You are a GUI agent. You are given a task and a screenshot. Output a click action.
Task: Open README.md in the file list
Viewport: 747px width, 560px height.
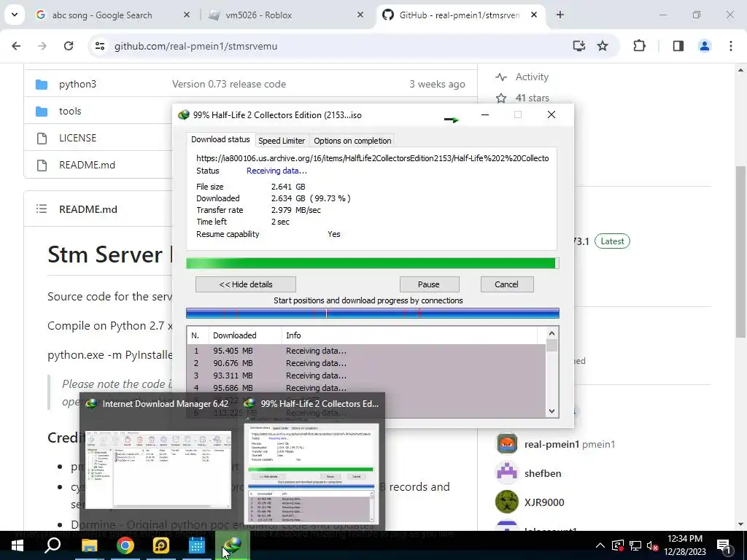[88, 165]
